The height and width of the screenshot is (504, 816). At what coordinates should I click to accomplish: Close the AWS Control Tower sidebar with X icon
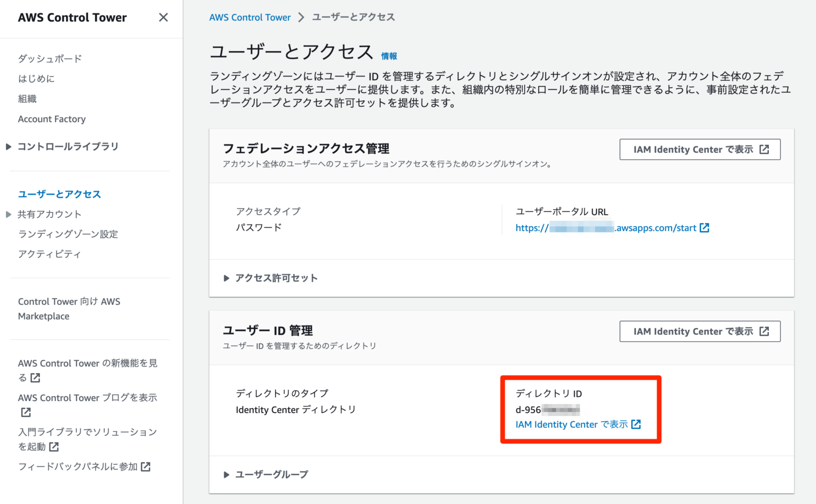coord(163,17)
